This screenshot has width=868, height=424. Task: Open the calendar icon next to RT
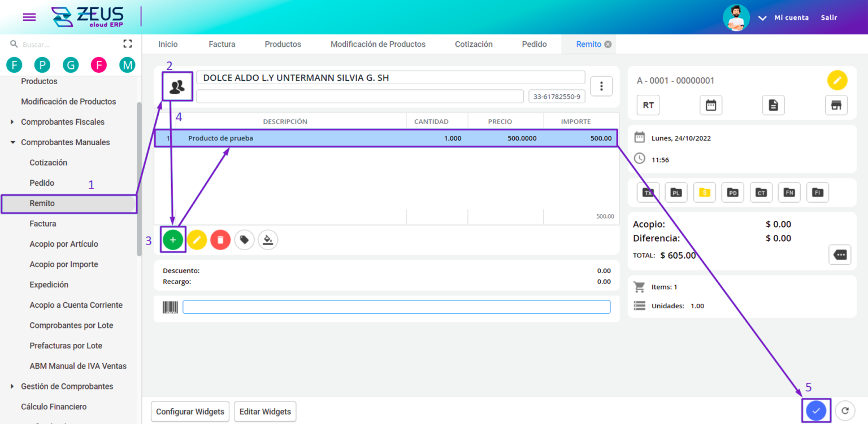(x=711, y=105)
